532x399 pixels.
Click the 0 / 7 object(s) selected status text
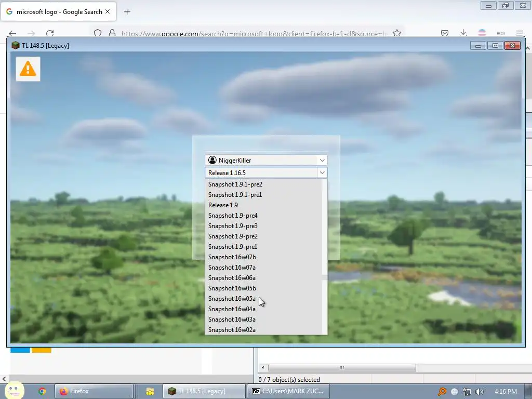[289, 380]
